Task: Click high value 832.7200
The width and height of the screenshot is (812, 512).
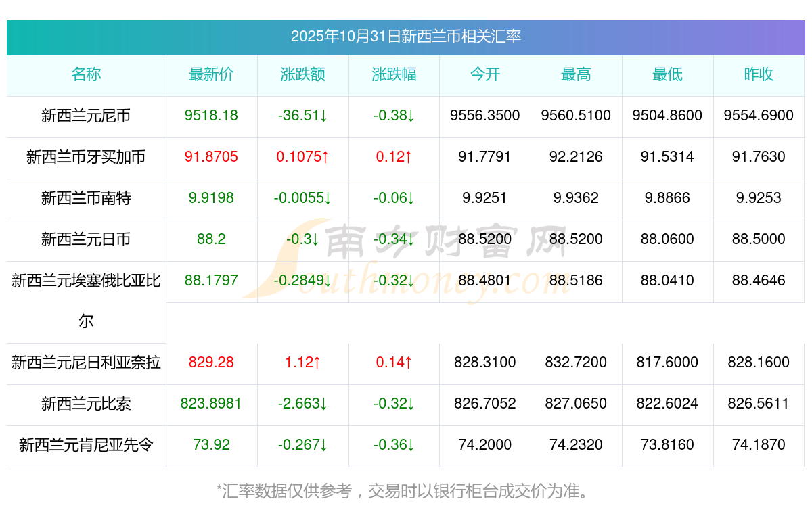Action: [x=576, y=363]
